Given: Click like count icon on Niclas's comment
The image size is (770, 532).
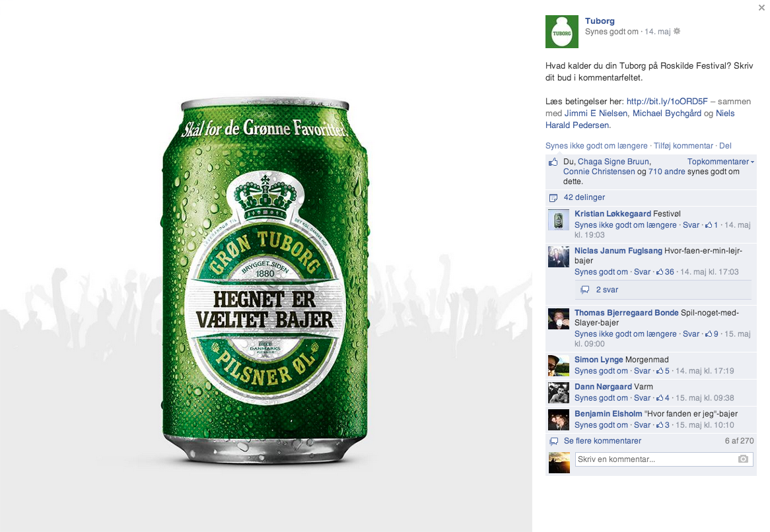Looking at the screenshot, I should (x=660, y=272).
